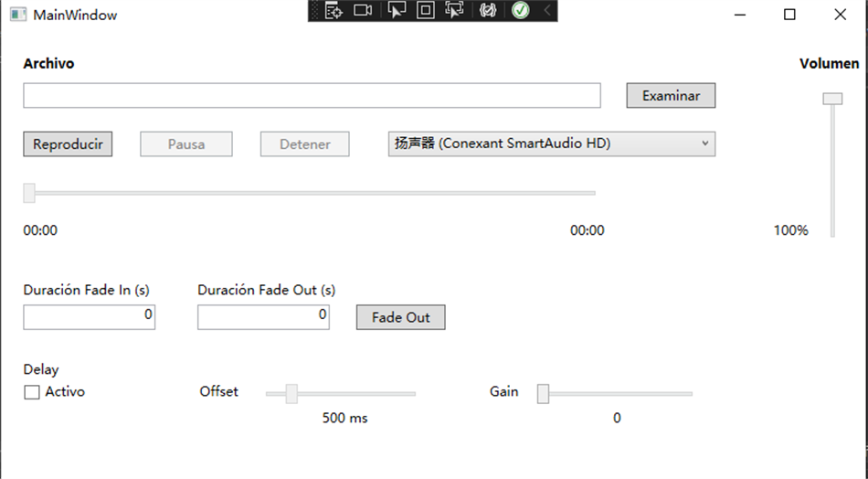Viewport: 868px width, 479px height.
Task: Close the MainWindow window
Action: (840, 15)
